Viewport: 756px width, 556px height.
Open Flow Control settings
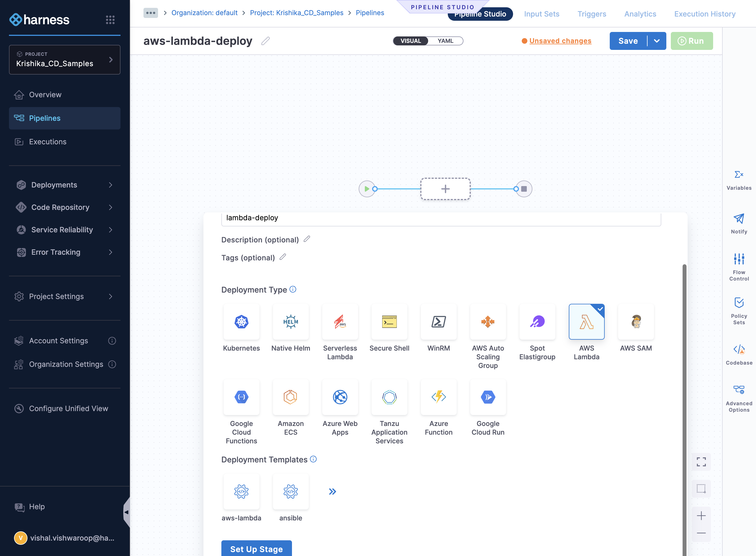click(x=739, y=267)
